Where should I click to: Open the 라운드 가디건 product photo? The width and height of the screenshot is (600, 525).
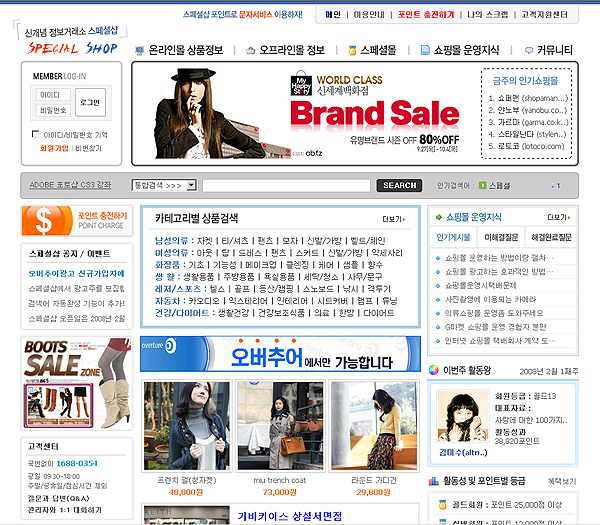(x=374, y=426)
